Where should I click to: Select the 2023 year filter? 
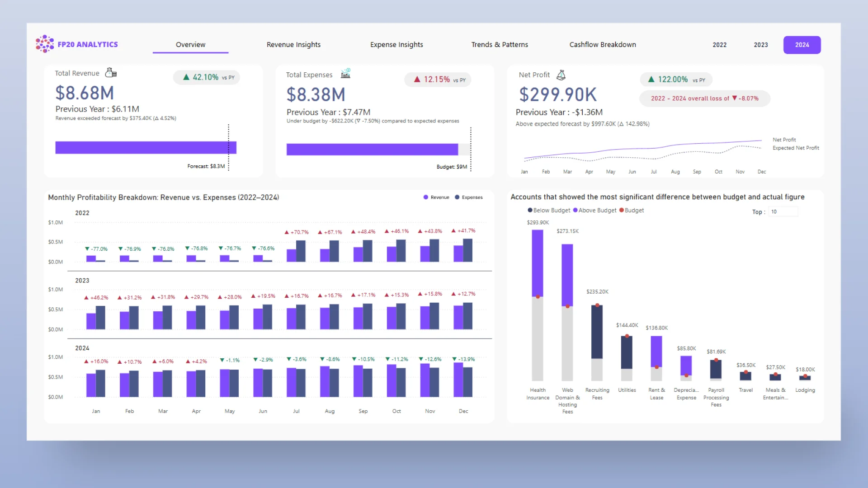pyautogui.click(x=760, y=45)
